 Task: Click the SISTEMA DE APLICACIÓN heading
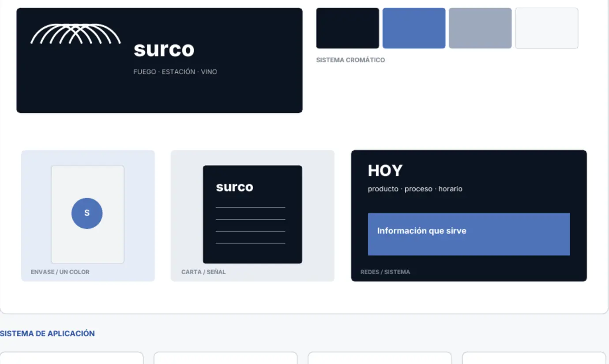click(x=47, y=334)
